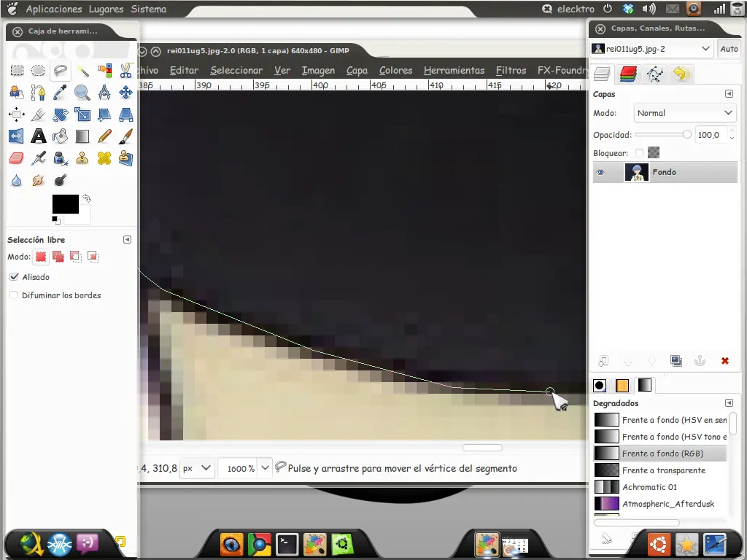Image resolution: width=747 pixels, height=560 pixels.
Task: Select the Measure compass tool
Action: pyautogui.click(x=104, y=93)
